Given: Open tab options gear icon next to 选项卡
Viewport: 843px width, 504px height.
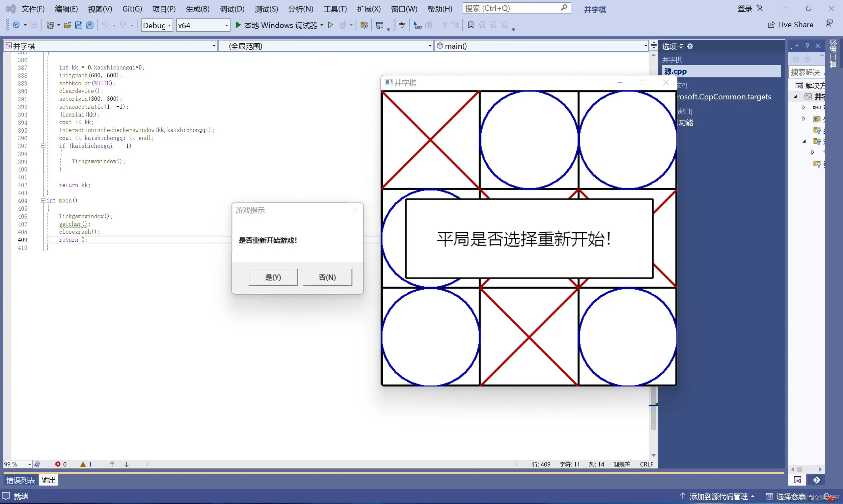Looking at the screenshot, I should (690, 46).
